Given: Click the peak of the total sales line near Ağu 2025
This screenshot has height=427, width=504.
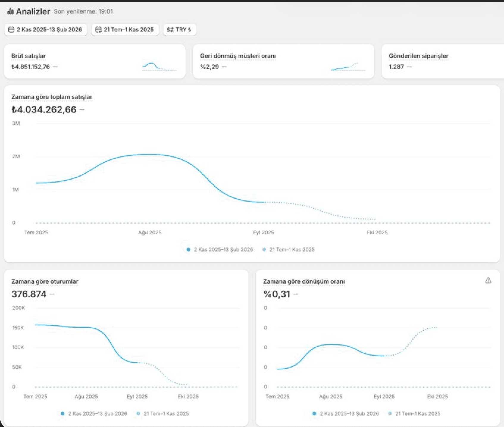Looking at the screenshot, I should coord(150,155).
